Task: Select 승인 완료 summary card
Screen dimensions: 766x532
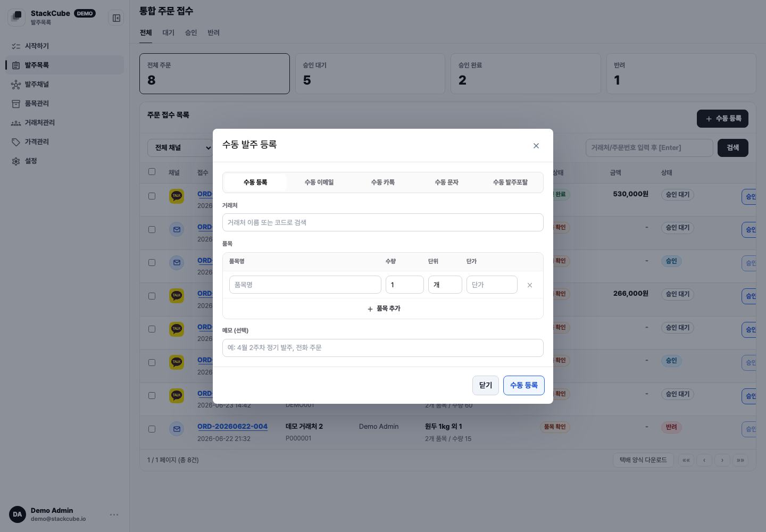Action: tap(526, 73)
